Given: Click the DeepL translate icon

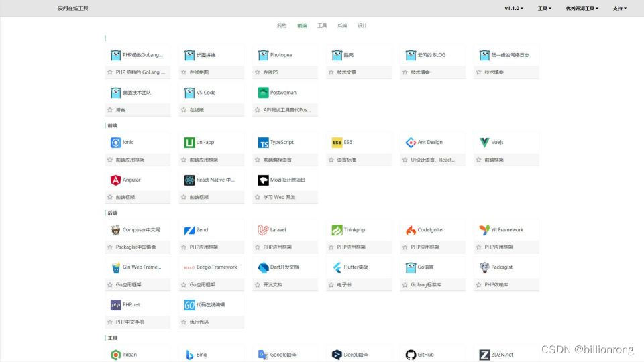Looking at the screenshot, I should tap(337, 355).
